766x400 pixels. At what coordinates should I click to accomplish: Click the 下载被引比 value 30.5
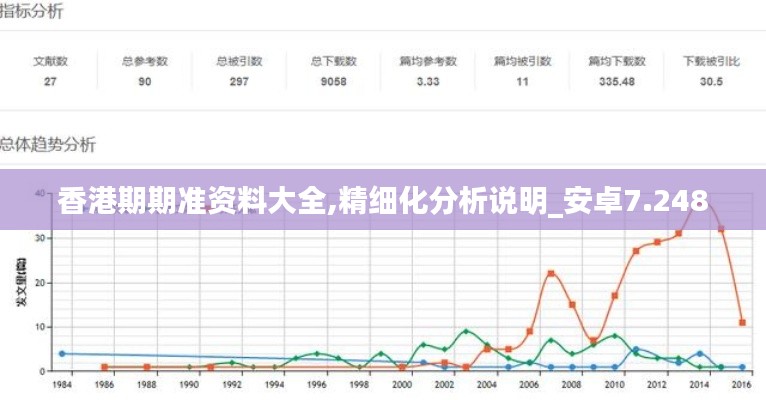point(711,81)
